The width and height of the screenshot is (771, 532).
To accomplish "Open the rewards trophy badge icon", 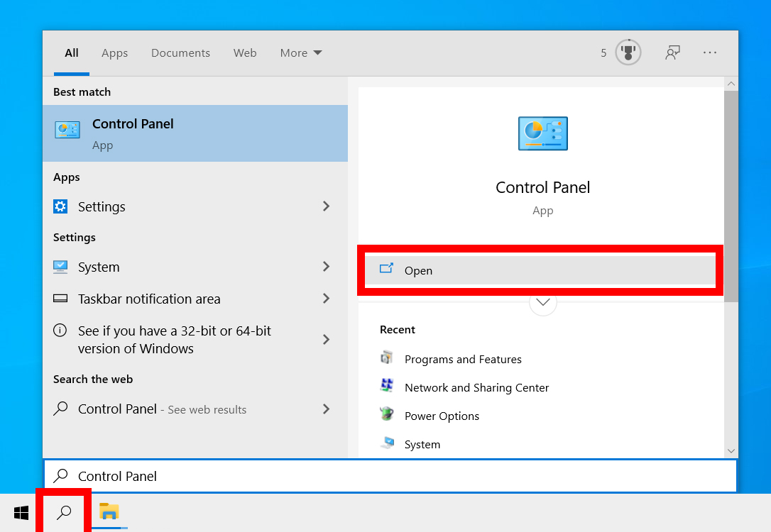I will 628,52.
